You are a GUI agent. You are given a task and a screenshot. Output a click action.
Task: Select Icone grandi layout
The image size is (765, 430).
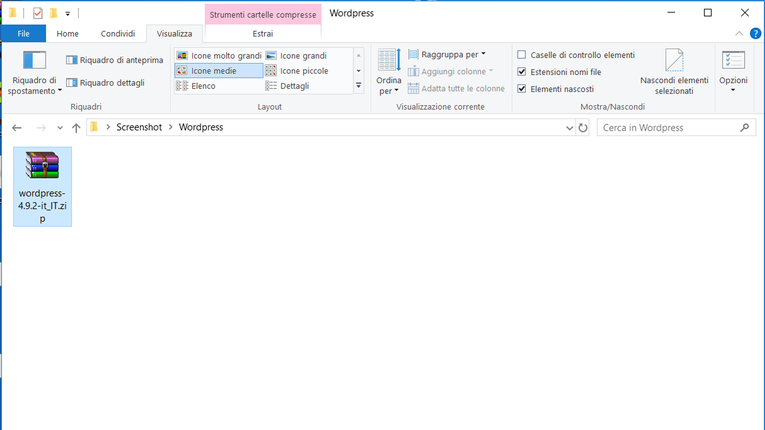click(296, 56)
